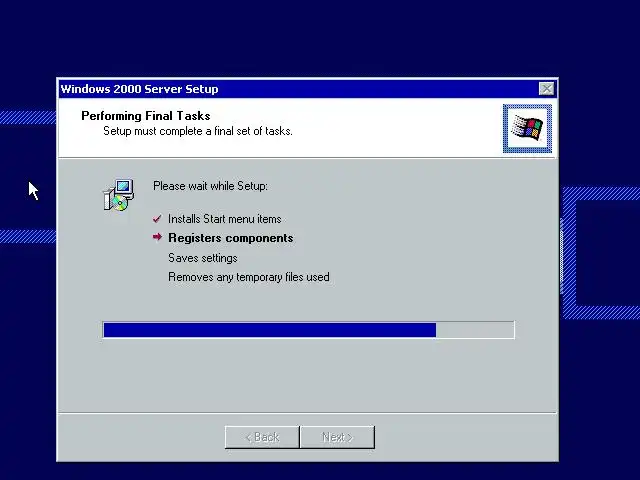This screenshot has width=640, height=480.
Task: Close the Windows 2000 Server Setup dialog
Action: (x=546, y=89)
